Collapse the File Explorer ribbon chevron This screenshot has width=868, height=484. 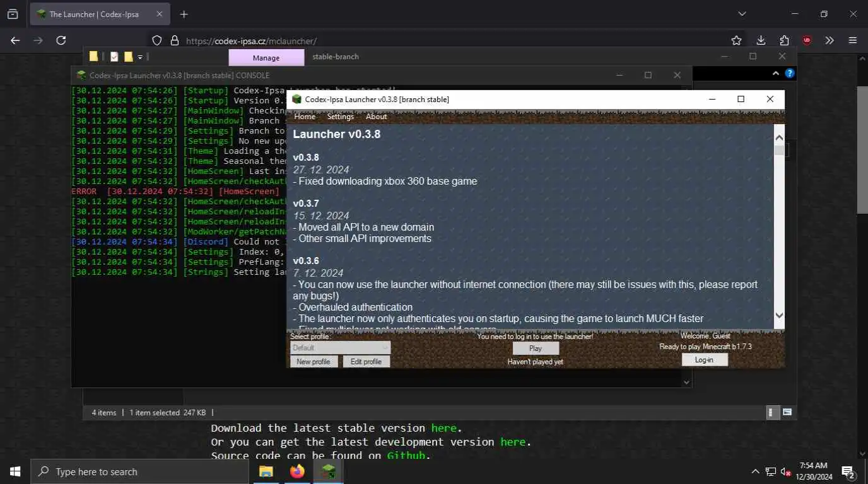(x=776, y=74)
